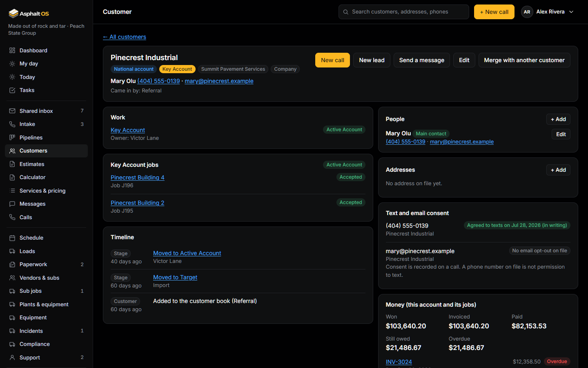This screenshot has height=368, width=588.
Task: Go to Paperwork in sidebar
Action: 46,265
